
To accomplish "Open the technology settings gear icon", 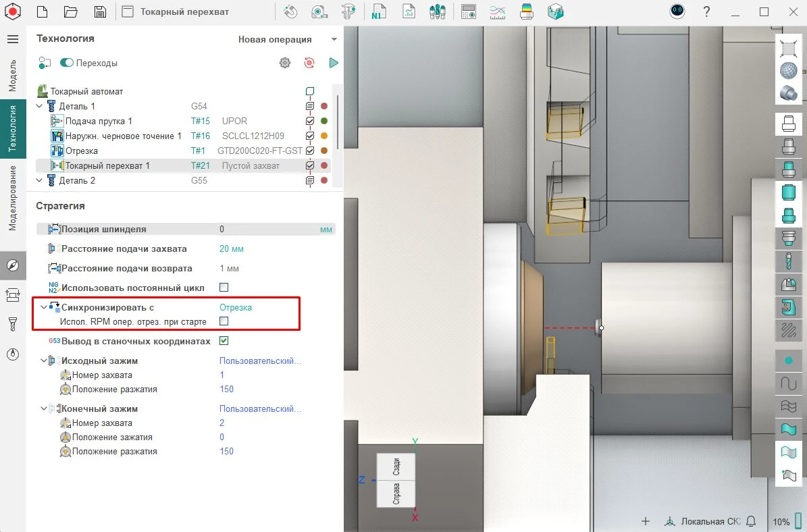I will coord(285,63).
